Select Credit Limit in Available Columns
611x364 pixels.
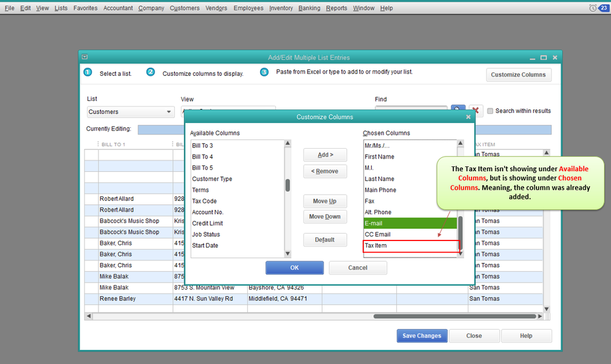coord(238,223)
